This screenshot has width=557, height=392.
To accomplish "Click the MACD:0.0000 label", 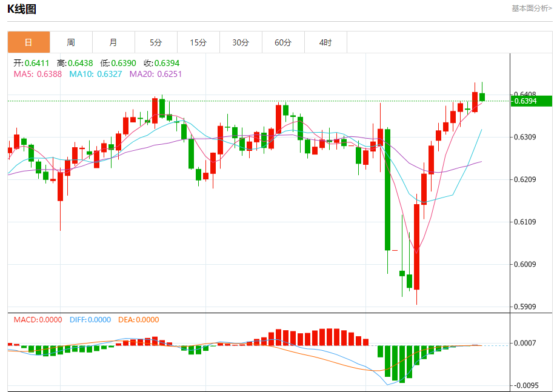I will 38,319.
